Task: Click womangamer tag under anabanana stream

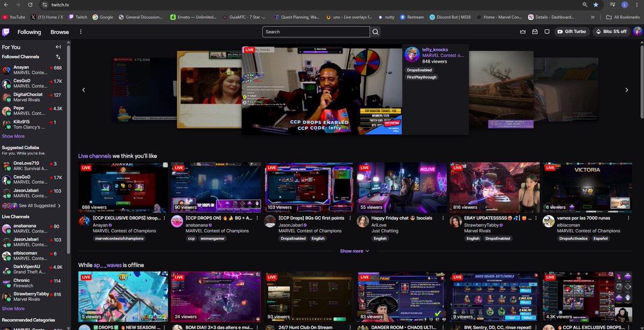Action: [214, 238]
